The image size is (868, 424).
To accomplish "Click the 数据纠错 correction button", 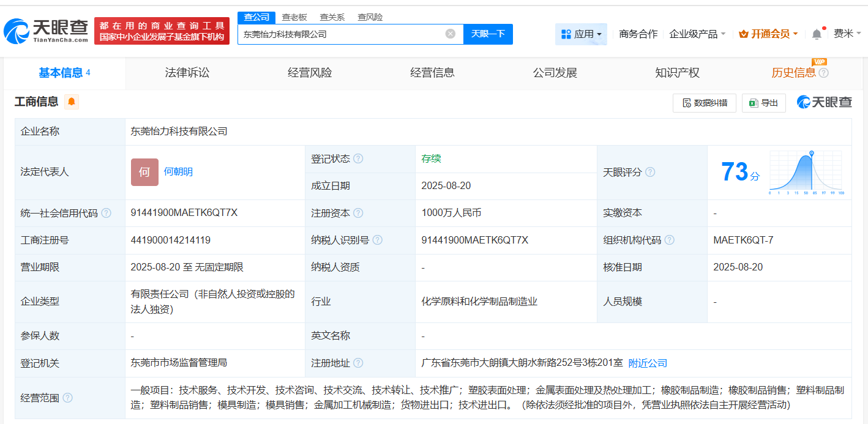I will coord(705,103).
